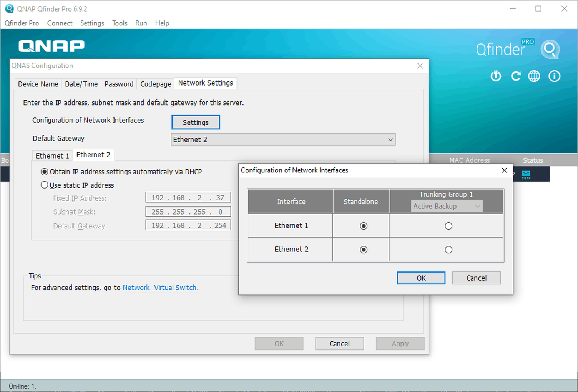Click the Fixed IP Address field

pyautogui.click(x=188, y=198)
